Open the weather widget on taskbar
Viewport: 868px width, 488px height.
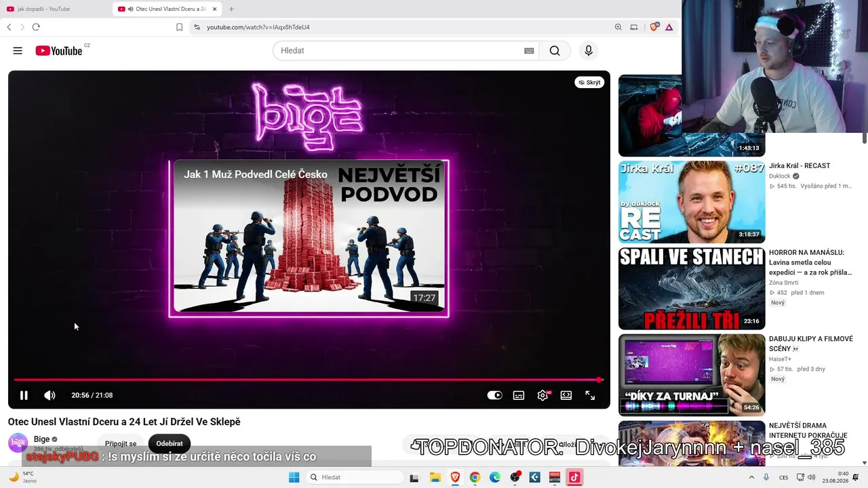(x=22, y=477)
